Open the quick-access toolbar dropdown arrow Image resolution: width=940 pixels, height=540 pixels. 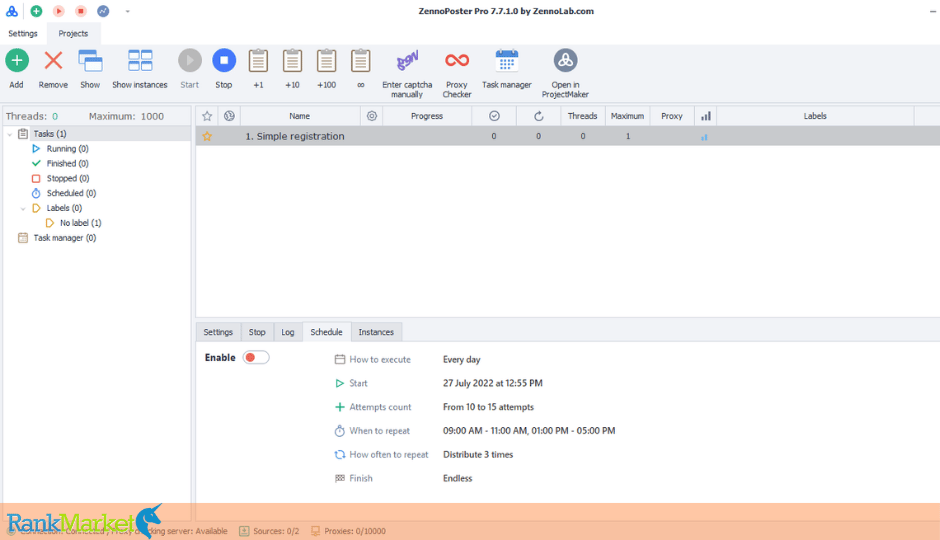coord(128,11)
